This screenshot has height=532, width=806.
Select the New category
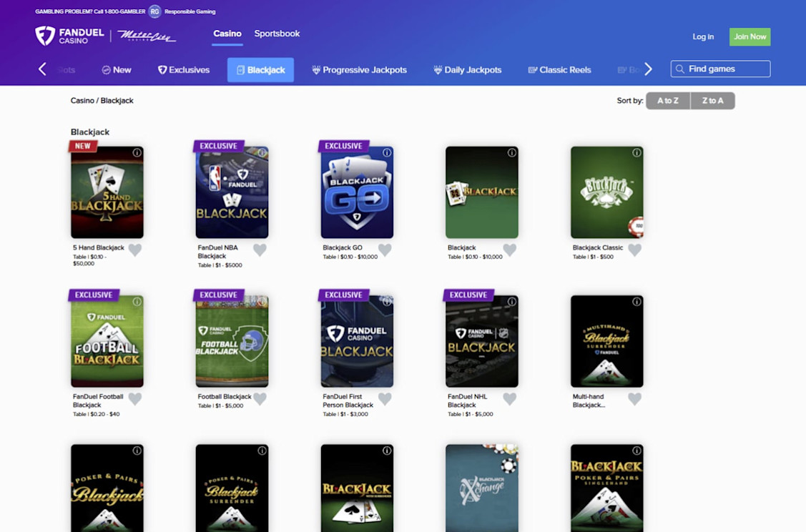pyautogui.click(x=116, y=70)
